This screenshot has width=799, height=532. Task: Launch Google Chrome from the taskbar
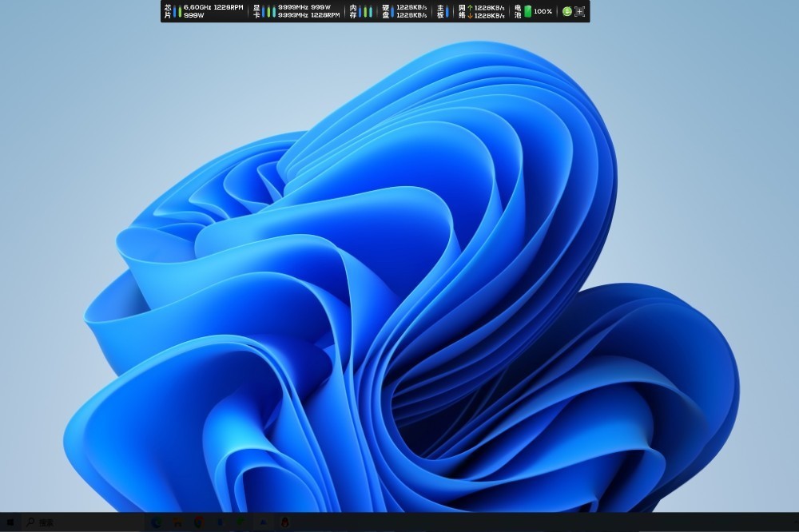[x=198, y=522]
